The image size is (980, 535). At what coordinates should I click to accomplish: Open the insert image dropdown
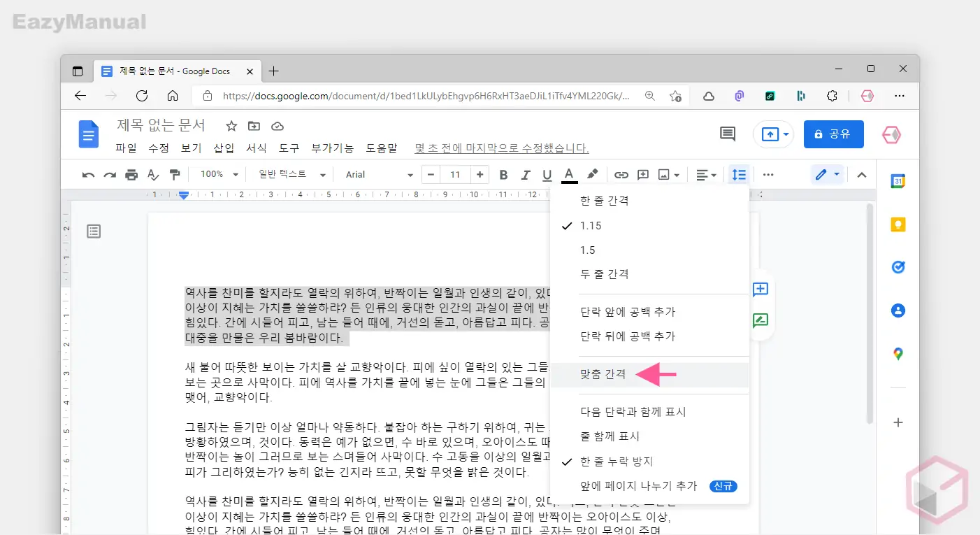pyautogui.click(x=669, y=175)
